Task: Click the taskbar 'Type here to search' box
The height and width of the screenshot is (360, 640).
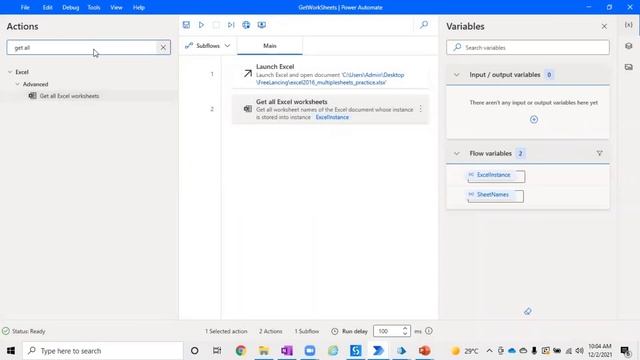Action: (x=103, y=351)
